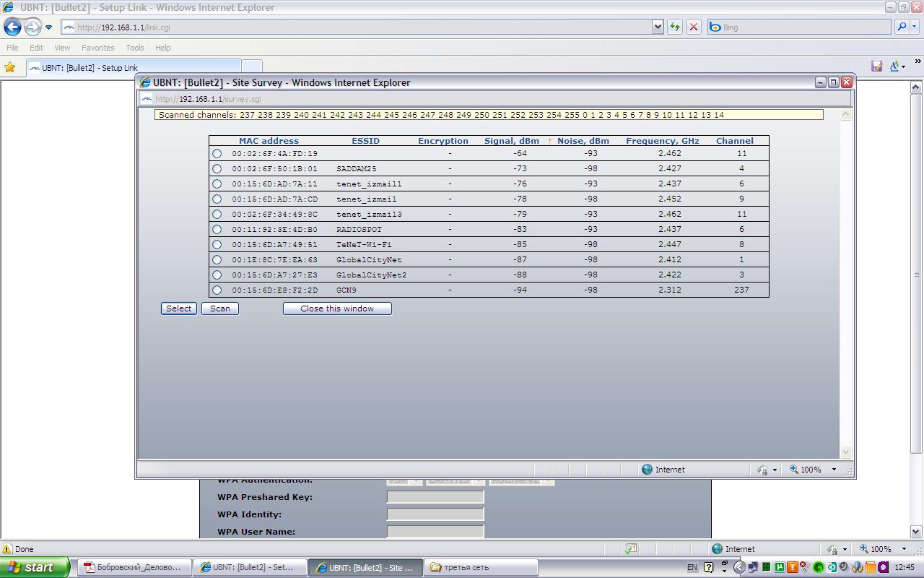Open the recent pages dropdown arrow
Screen dimensions: 924x578
pyautogui.click(x=48, y=27)
